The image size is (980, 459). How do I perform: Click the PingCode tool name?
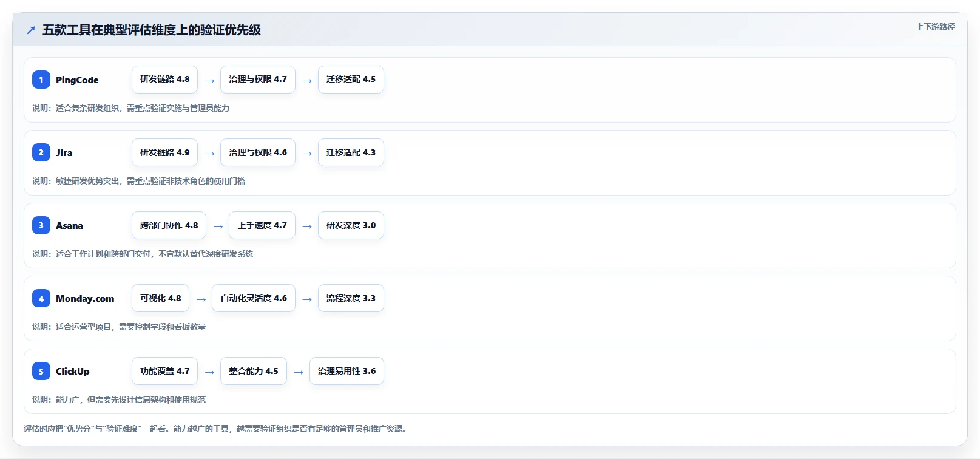pyautogui.click(x=77, y=80)
